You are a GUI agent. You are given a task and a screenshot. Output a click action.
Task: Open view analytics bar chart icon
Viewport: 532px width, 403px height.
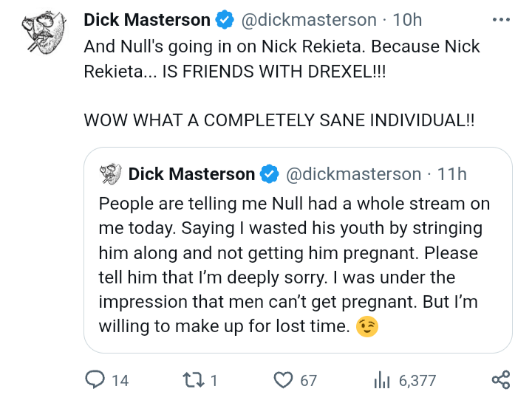pyautogui.click(x=381, y=379)
